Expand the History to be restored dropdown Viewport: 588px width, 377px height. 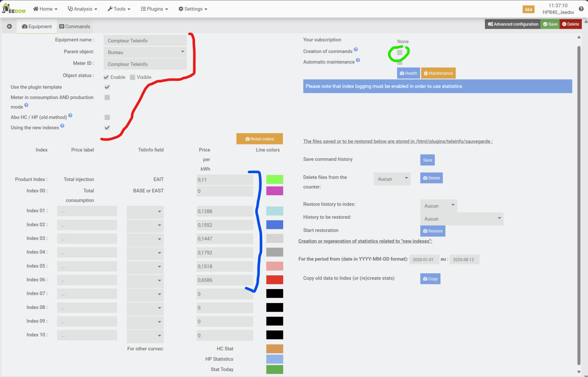click(462, 219)
